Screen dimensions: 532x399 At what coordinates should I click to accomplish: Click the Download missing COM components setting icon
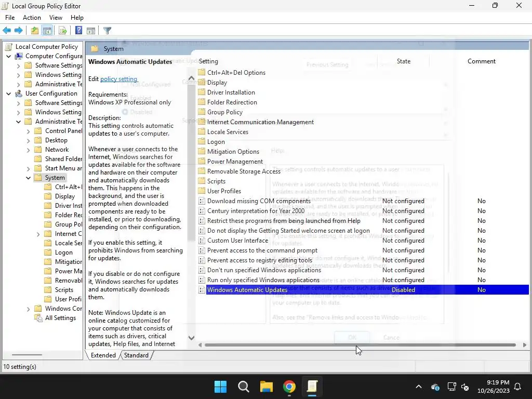pos(202,201)
